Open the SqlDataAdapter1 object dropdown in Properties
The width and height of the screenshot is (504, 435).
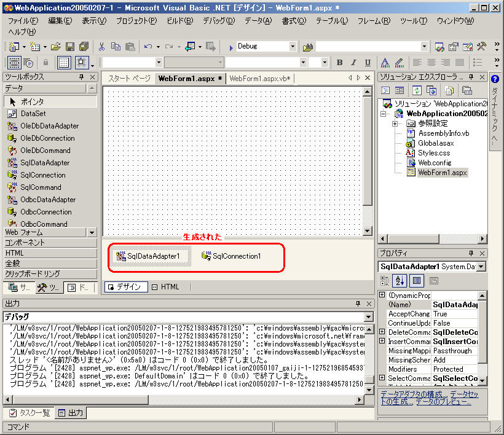tap(481, 267)
